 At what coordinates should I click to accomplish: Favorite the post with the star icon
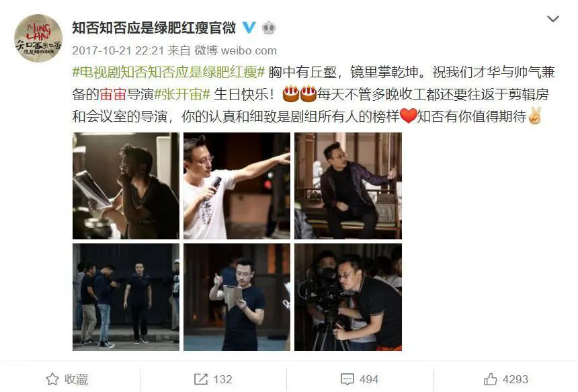(x=52, y=379)
